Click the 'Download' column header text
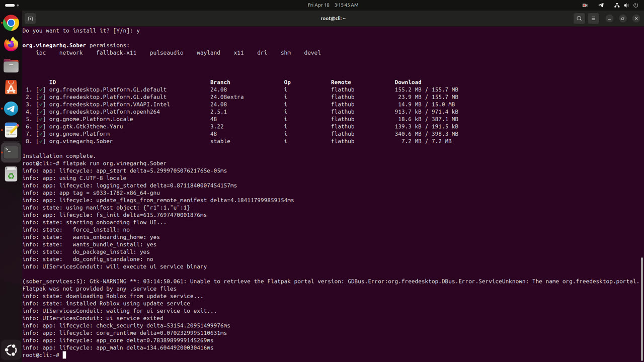 408,82
